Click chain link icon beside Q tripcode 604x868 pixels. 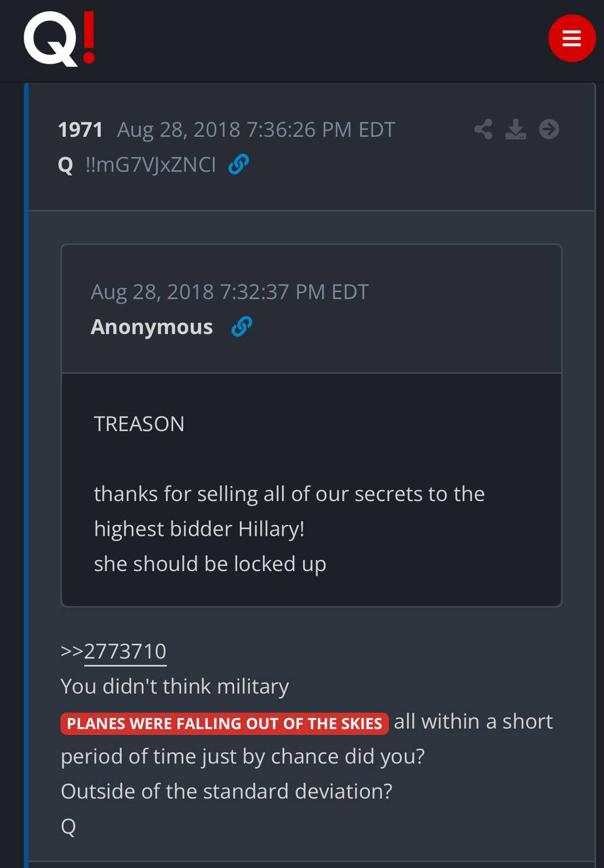point(239,164)
